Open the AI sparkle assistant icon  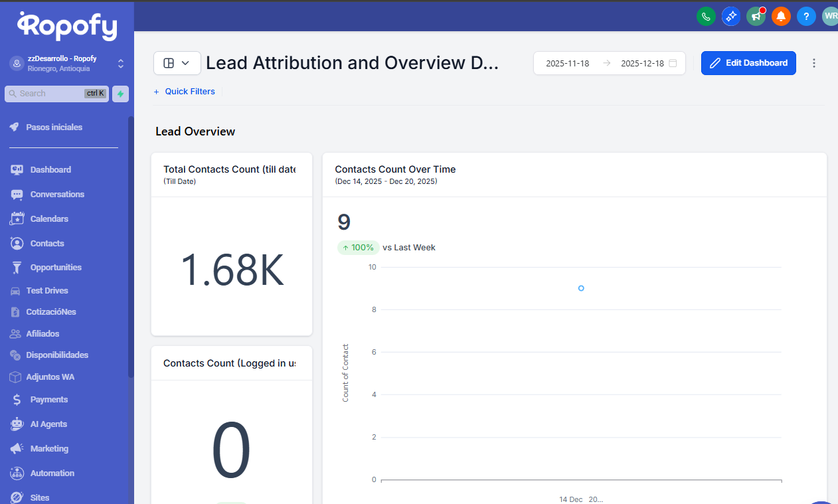click(731, 17)
